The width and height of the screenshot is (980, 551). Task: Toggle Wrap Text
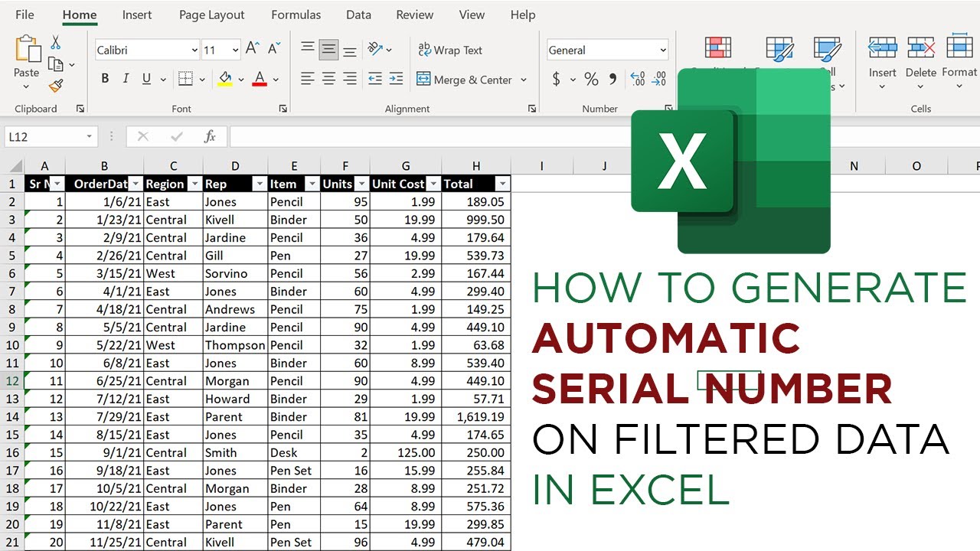click(450, 50)
